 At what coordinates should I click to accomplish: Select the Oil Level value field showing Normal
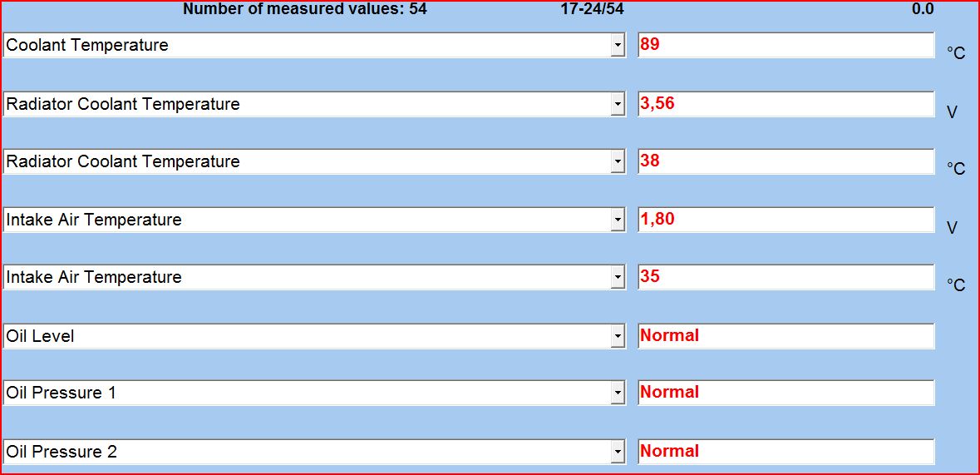(785, 336)
